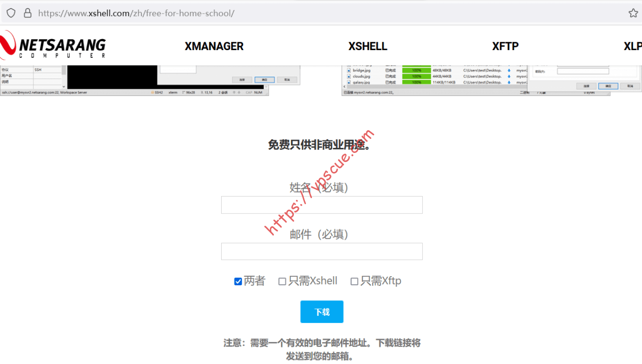Open the XFTP menu item
The image size is (642, 364).
(x=505, y=46)
